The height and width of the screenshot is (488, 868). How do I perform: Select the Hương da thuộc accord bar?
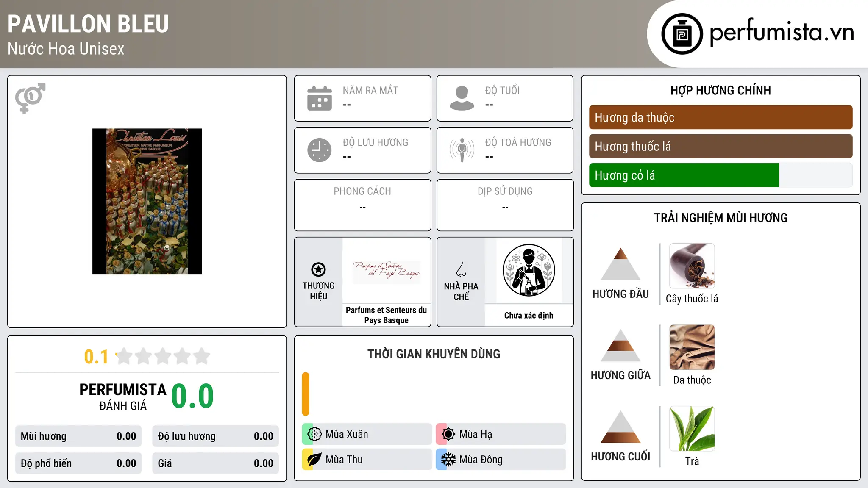point(721,117)
